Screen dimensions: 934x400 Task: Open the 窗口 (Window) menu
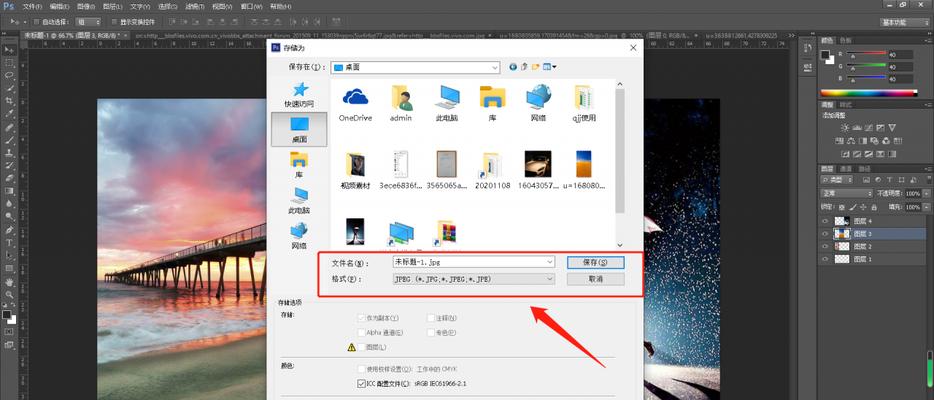tap(249, 7)
